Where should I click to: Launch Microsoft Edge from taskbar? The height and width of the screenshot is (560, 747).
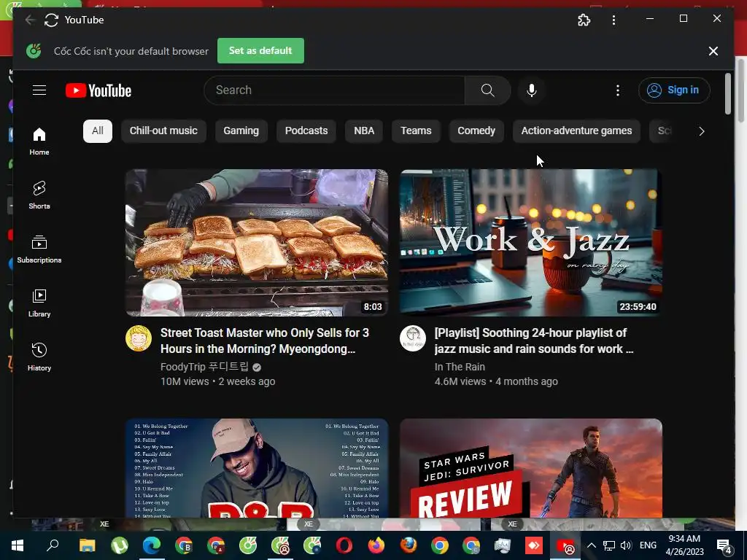tap(152, 545)
